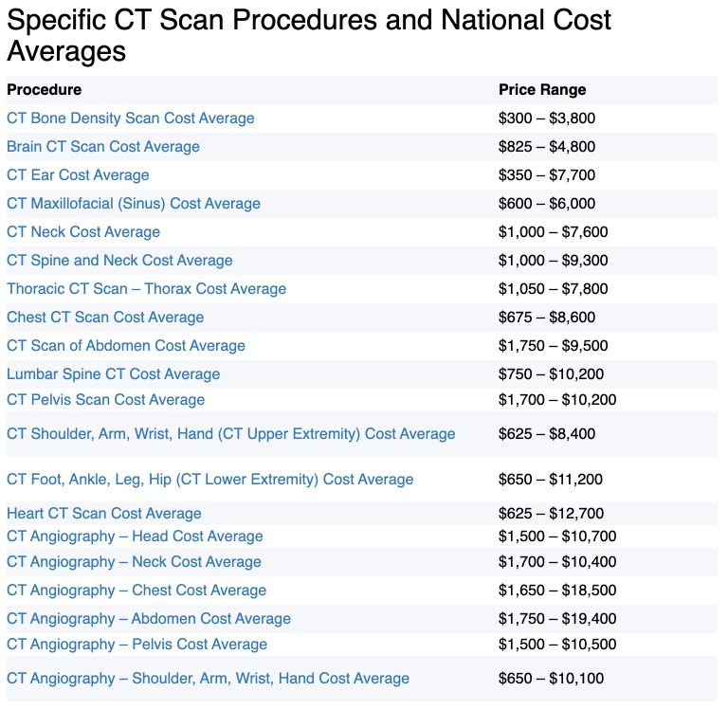
Task: Select CT Maxillofacial (Sinus) Cost Average link
Action: (133, 204)
